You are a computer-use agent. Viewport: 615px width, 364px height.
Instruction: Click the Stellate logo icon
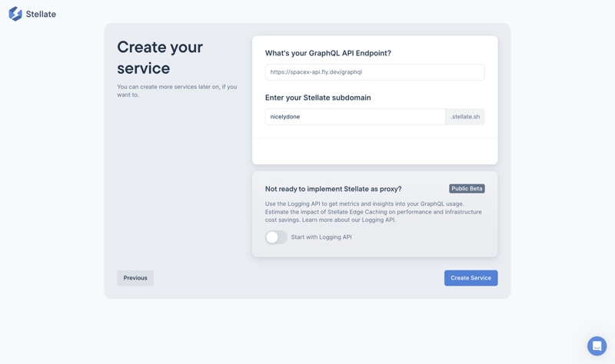click(15, 14)
